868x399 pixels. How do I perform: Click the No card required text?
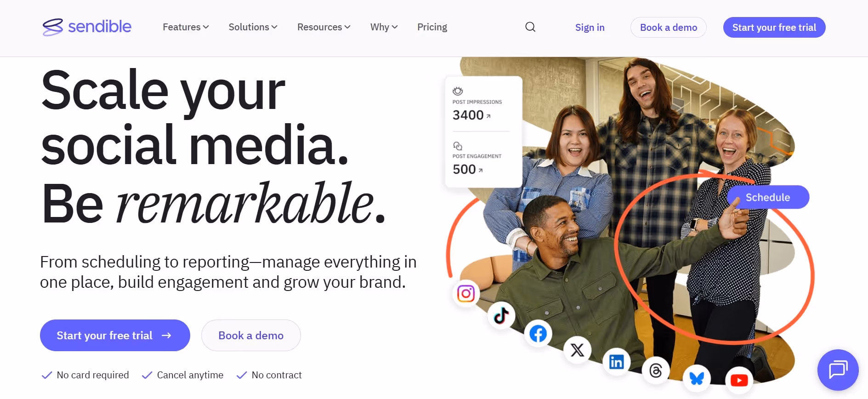93,375
